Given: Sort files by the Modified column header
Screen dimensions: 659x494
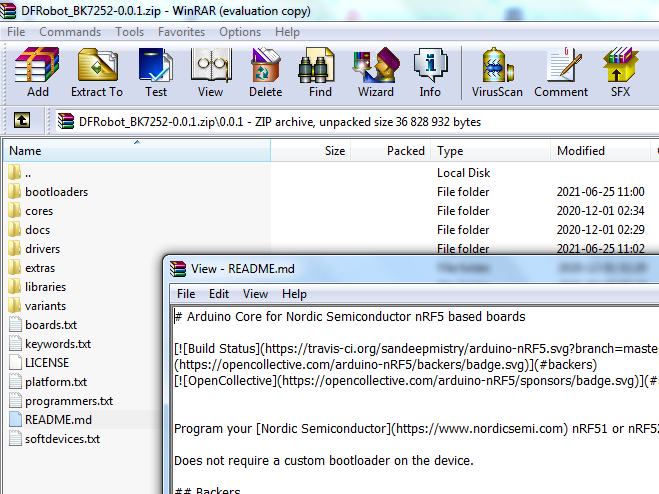Looking at the screenshot, I should [x=600, y=151].
